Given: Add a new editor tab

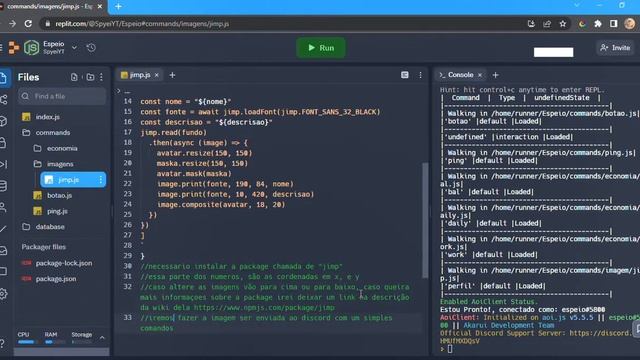Looking at the screenshot, I should pos(172,75).
